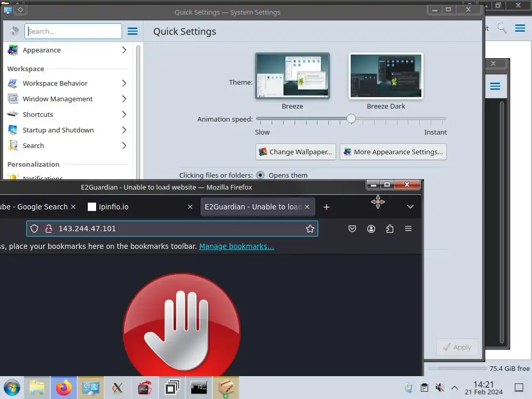Screen dimensions: 532x399
Task: Open the Window Management settings entry
Action: (x=67, y=99)
